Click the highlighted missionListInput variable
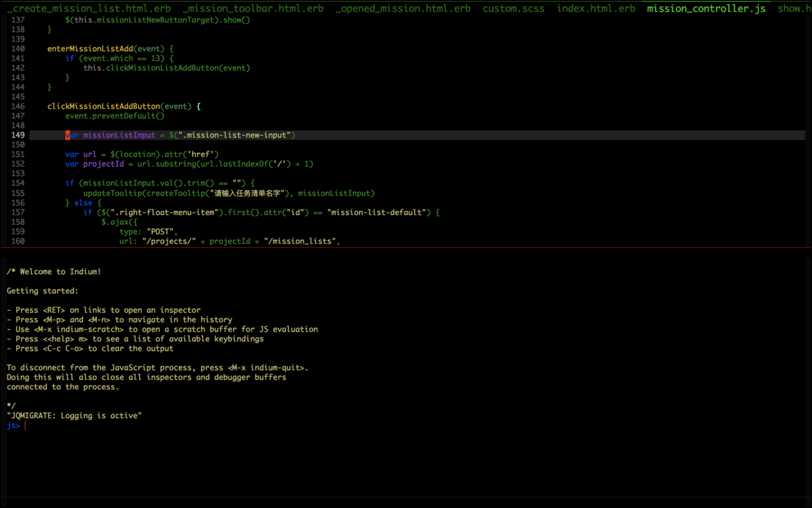The height and width of the screenshot is (508, 812). (119, 134)
